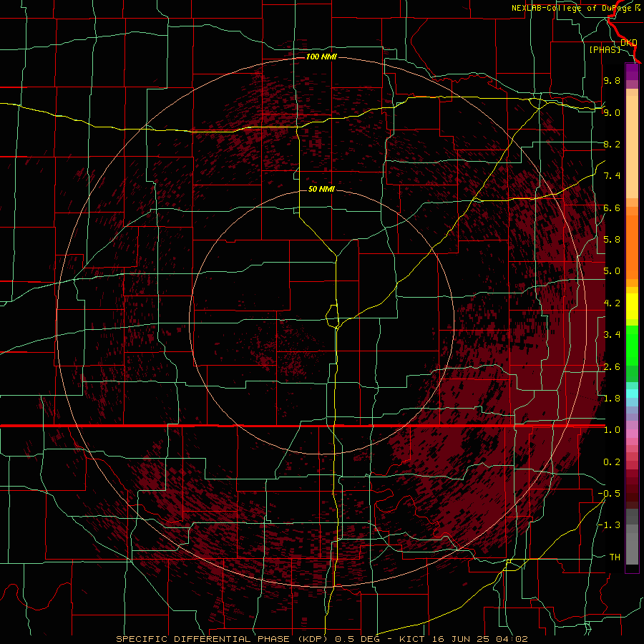This screenshot has width=644, height=644.
Task: Click the 8.2 scale value
Action: (612, 144)
